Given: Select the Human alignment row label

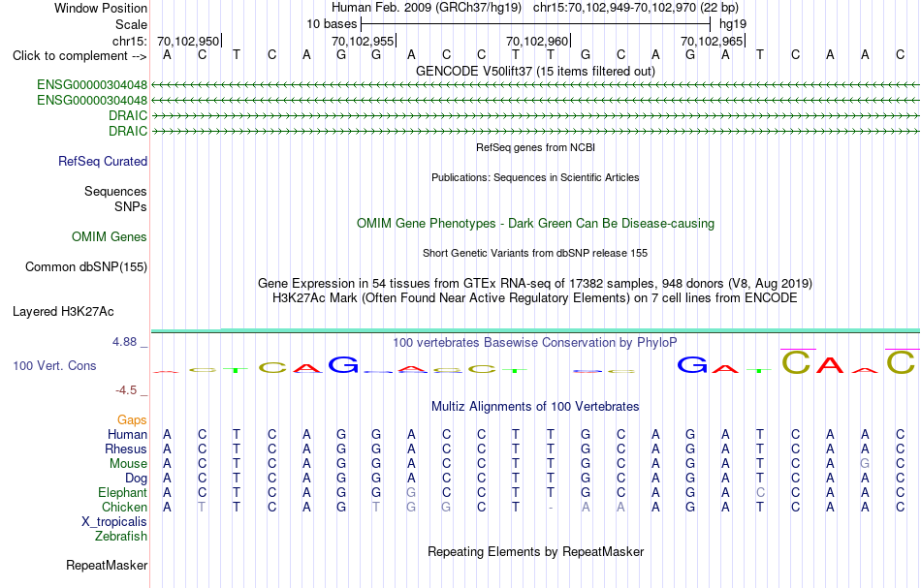Looking at the screenshot, I should click(127, 435).
